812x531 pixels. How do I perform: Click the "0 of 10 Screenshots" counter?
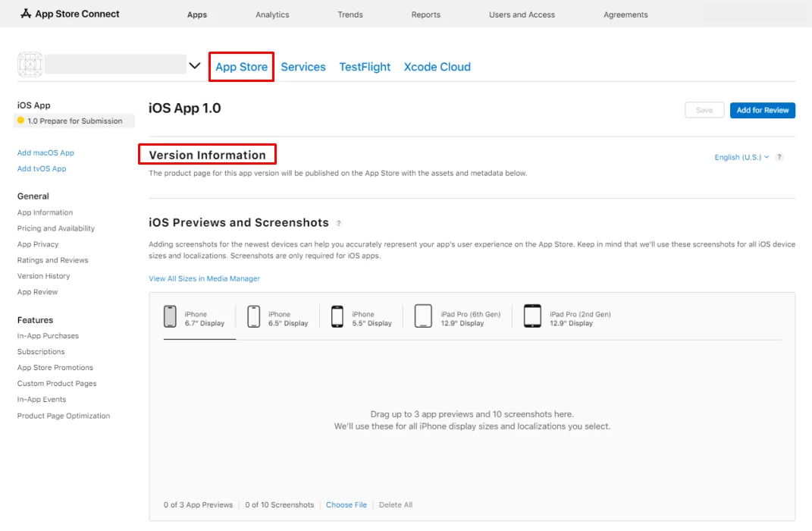pyautogui.click(x=280, y=504)
